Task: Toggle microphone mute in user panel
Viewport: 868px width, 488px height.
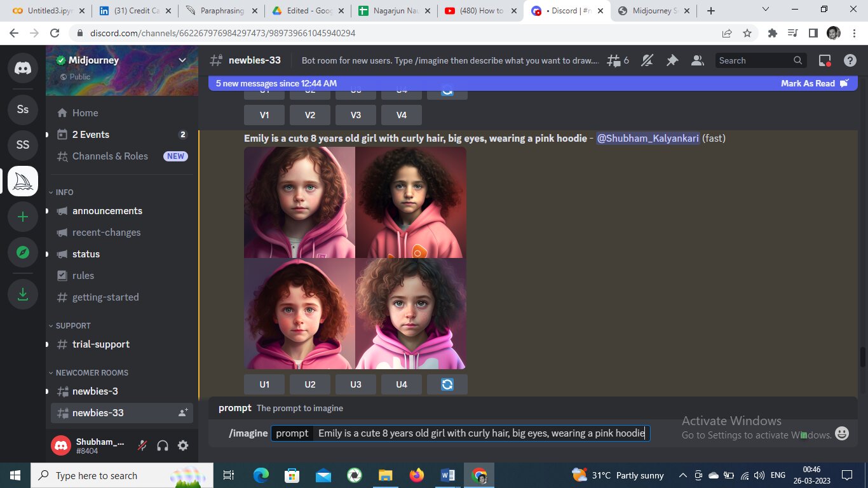Action: (144, 445)
